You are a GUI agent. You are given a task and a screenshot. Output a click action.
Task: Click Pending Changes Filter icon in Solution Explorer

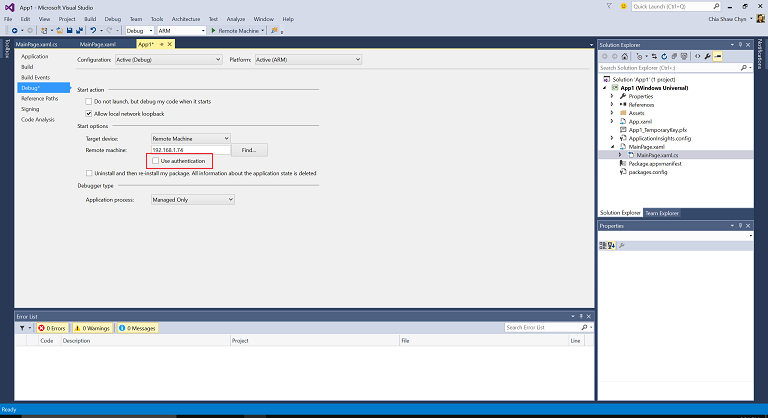(x=639, y=56)
